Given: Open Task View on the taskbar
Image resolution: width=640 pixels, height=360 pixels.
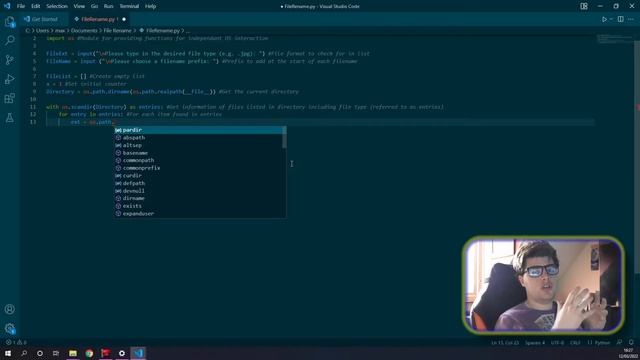Looking at the screenshot, I should pos(56,353).
